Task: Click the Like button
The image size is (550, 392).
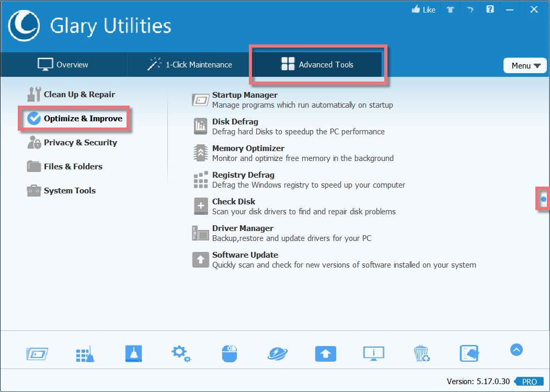Action: (x=423, y=9)
